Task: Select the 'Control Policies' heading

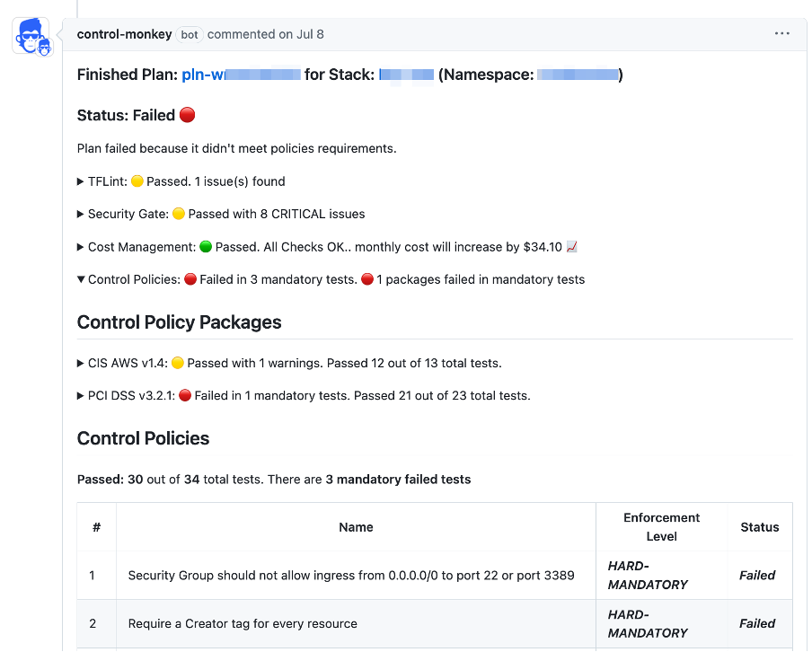Action: click(x=143, y=438)
